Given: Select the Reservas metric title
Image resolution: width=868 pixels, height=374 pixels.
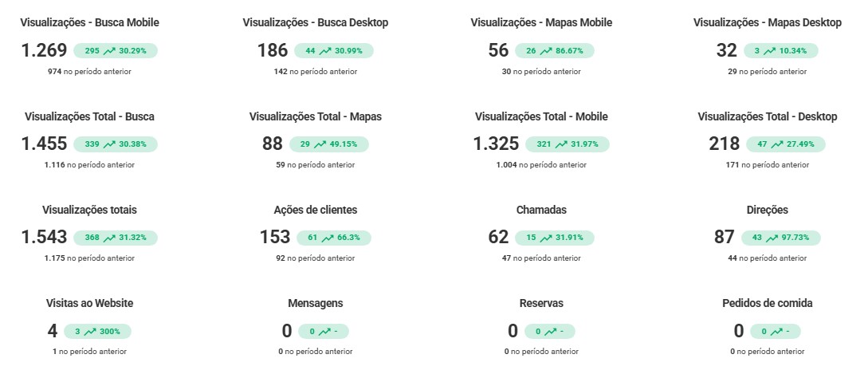Looking at the screenshot, I should [541, 303].
